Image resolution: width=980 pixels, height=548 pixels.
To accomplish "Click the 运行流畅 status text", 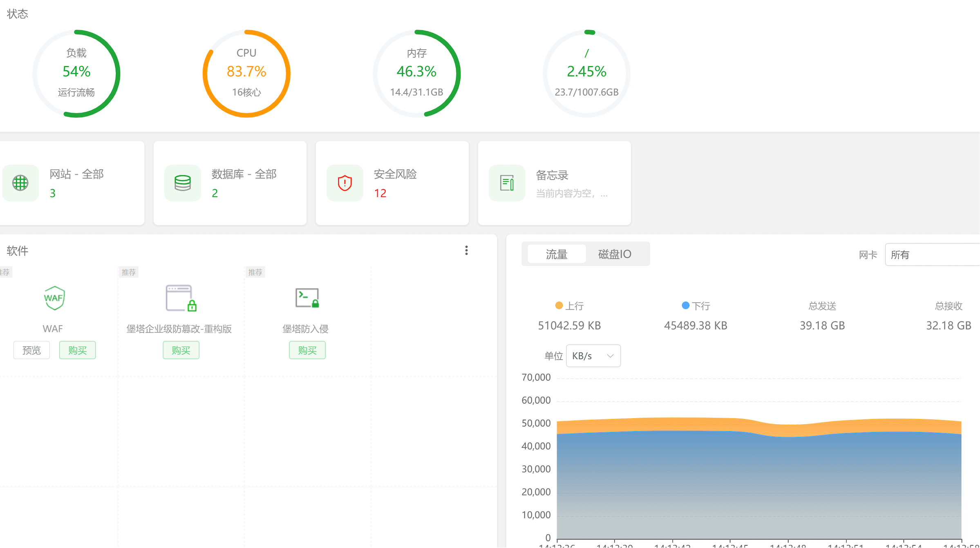I will point(76,93).
